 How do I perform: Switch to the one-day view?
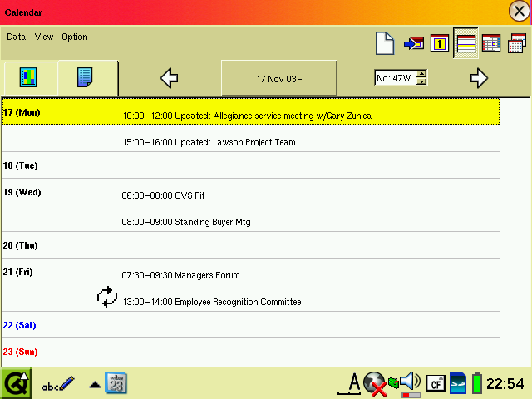click(x=440, y=43)
